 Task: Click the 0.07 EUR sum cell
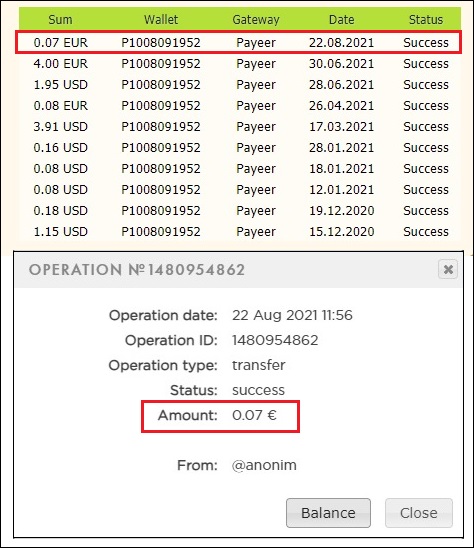(60, 43)
